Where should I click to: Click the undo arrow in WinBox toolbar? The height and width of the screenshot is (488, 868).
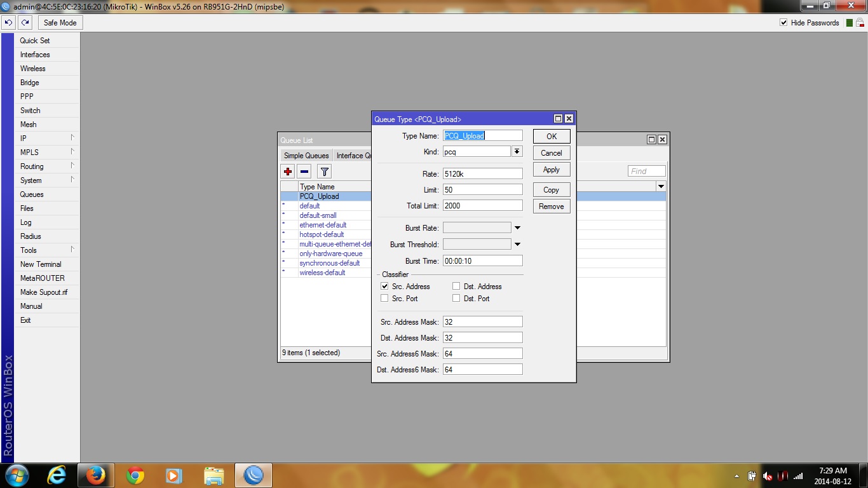[x=8, y=22]
